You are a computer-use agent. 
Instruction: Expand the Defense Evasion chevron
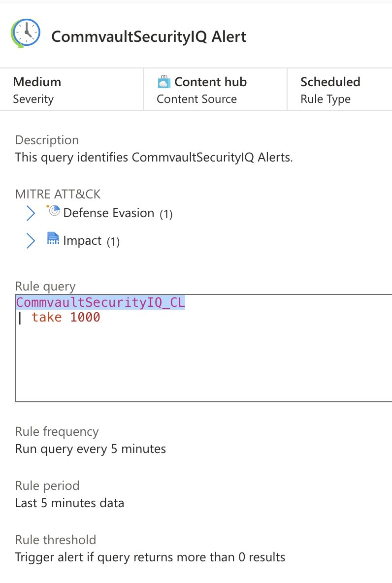pos(31,213)
